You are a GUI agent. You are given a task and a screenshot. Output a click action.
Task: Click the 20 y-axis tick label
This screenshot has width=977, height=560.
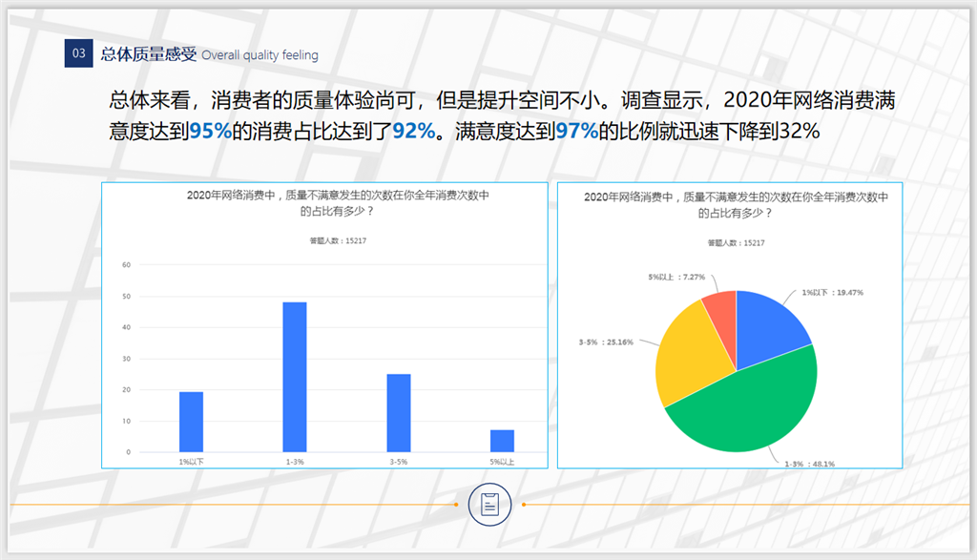[127, 389]
